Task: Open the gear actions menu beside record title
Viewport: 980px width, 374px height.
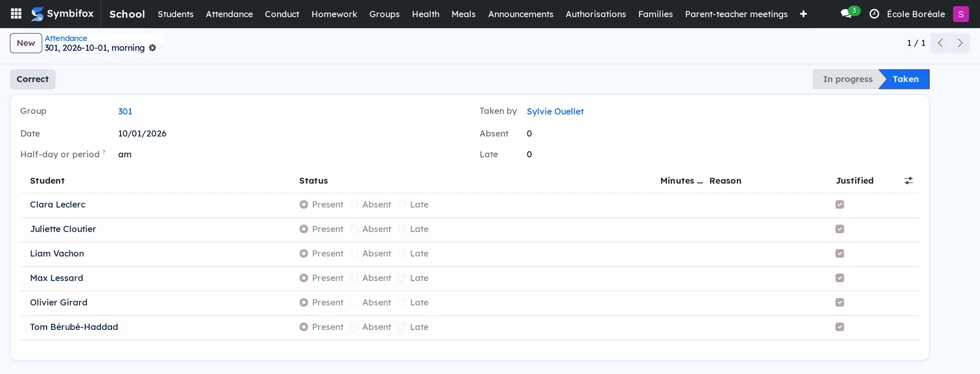Action: point(153,48)
